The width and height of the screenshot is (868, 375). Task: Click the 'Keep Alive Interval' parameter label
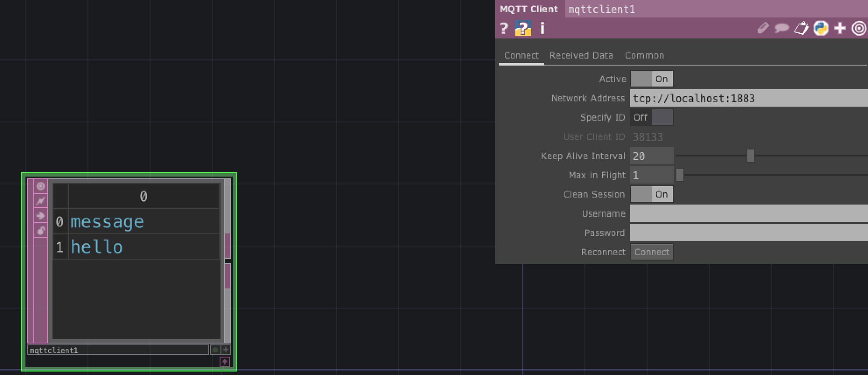[583, 156]
